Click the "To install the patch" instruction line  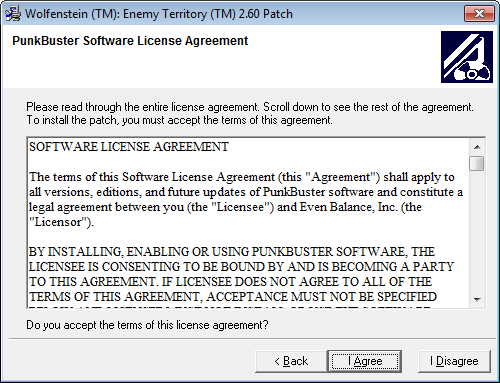(x=179, y=120)
